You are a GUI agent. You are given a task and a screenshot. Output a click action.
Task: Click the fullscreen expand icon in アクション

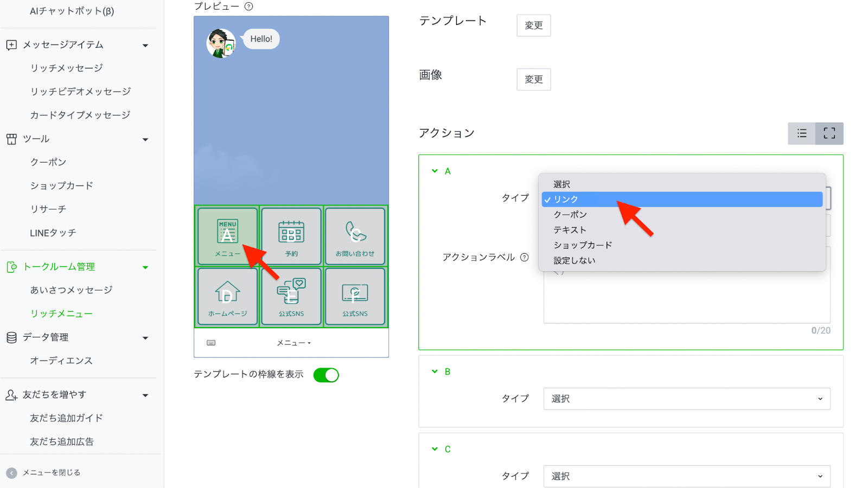(829, 133)
